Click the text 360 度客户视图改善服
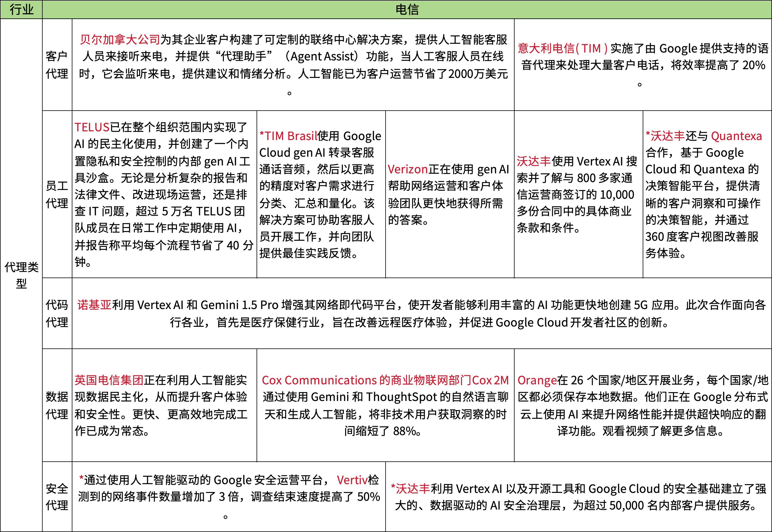This screenshot has width=772, height=532. (x=702, y=236)
